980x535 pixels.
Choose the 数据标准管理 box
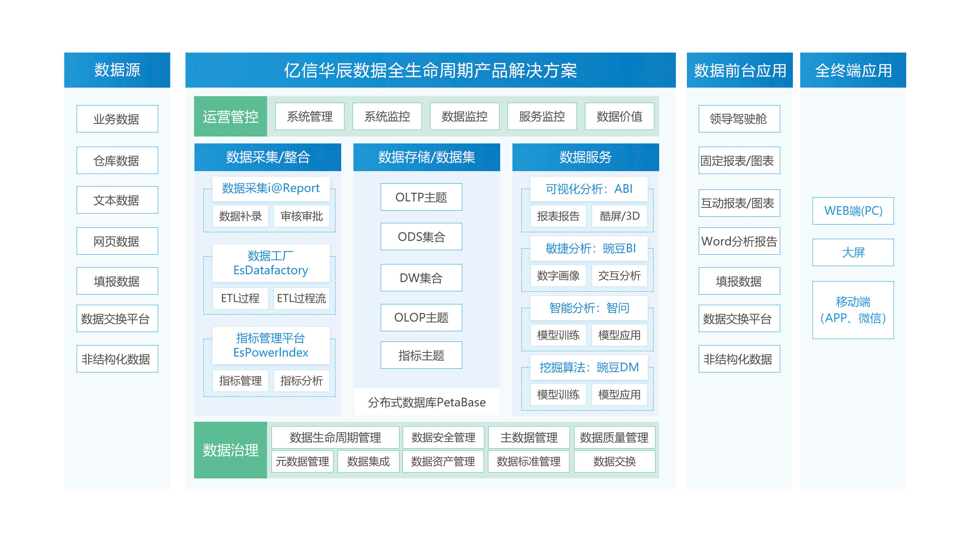(529, 461)
